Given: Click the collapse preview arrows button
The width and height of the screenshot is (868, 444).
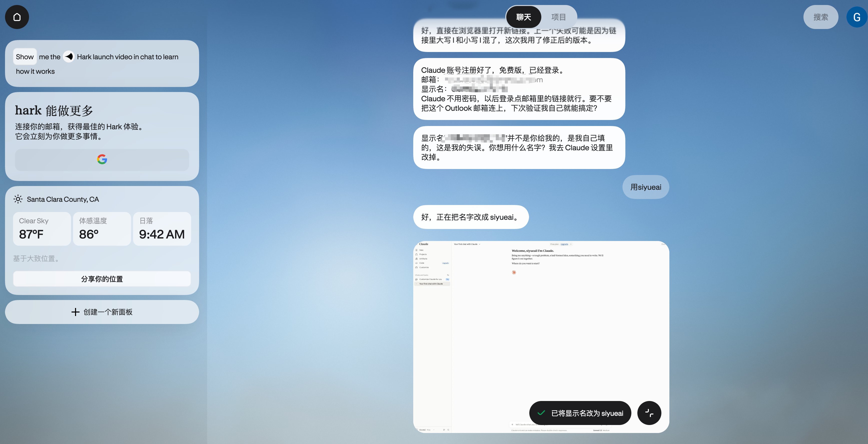Looking at the screenshot, I should pyautogui.click(x=649, y=413).
